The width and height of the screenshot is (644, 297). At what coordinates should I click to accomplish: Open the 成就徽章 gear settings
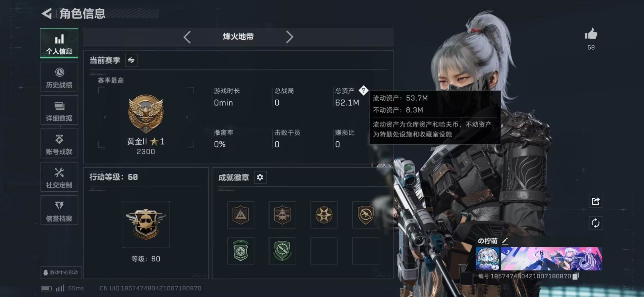260,177
